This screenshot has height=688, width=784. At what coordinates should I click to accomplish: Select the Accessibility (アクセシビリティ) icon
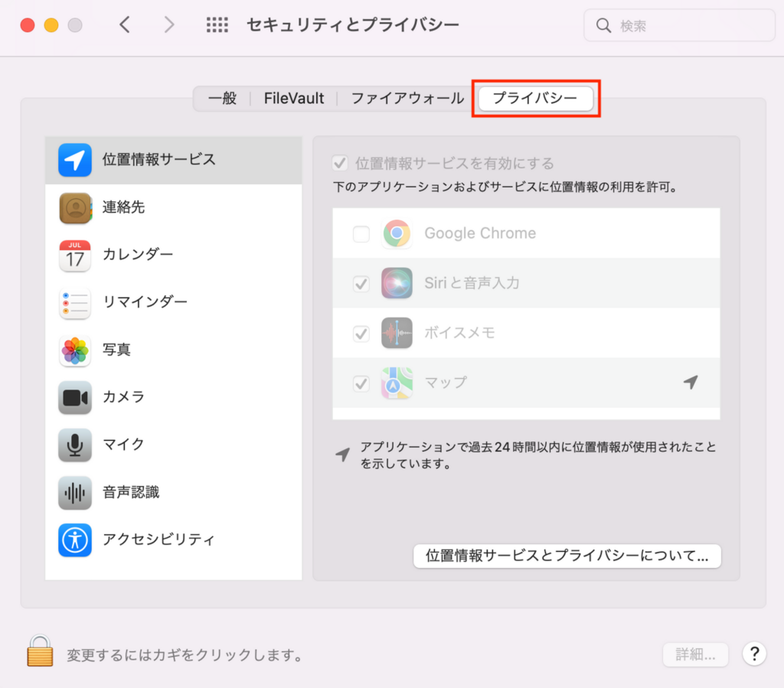[74, 540]
